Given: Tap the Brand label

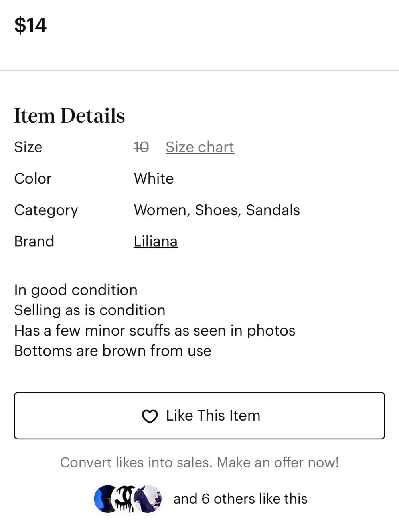Looking at the screenshot, I should tap(34, 241).
